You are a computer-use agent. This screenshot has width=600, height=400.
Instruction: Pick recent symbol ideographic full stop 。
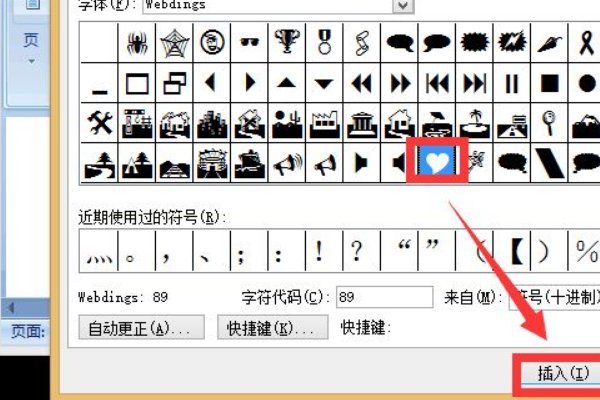[137, 251]
